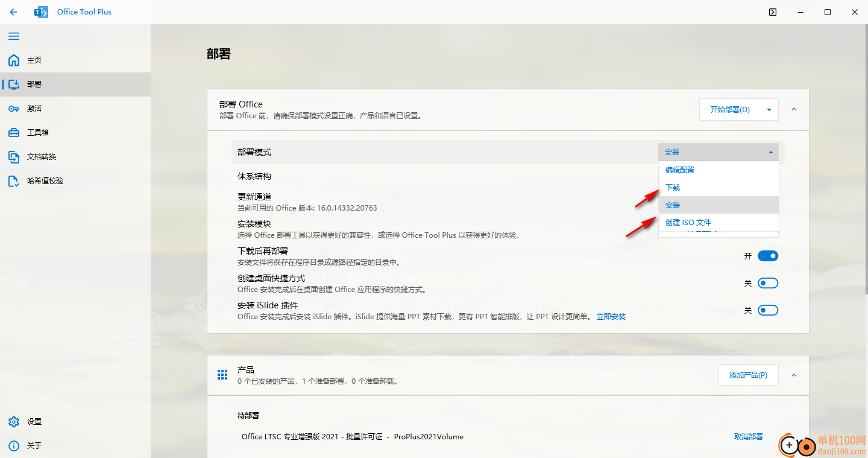Open 激活 page in the sidebar
The image size is (868, 458).
75,109
